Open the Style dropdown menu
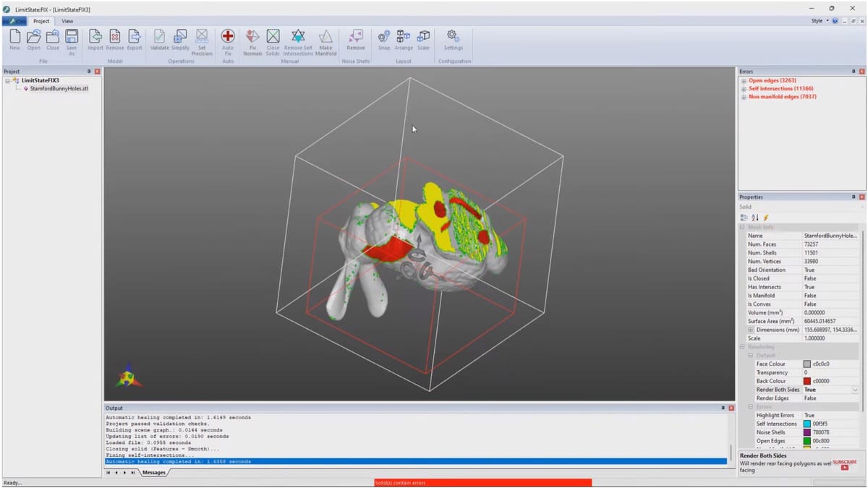This screenshot has height=488, width=868. (819, 21)
